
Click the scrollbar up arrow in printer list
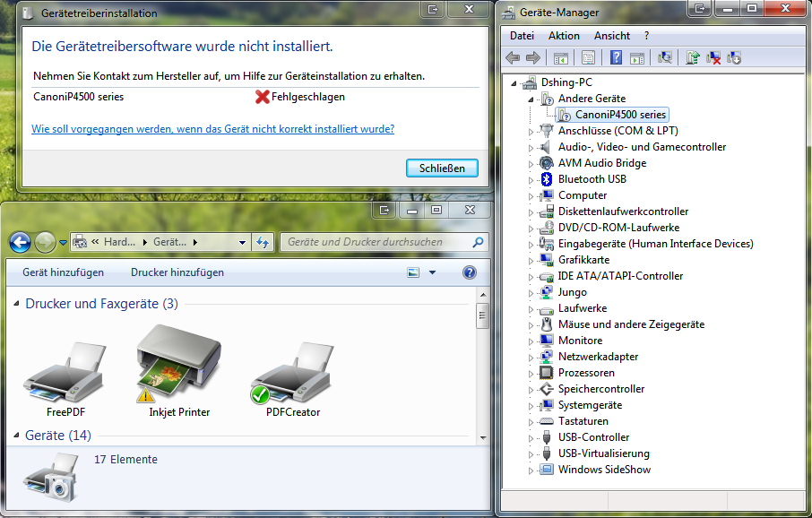coord(483,295)
